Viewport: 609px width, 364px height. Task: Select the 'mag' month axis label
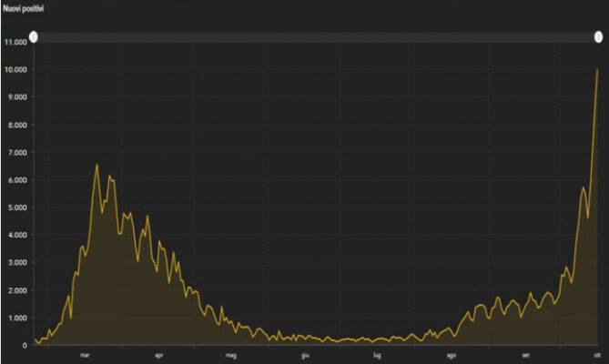(x=230, y=356)
